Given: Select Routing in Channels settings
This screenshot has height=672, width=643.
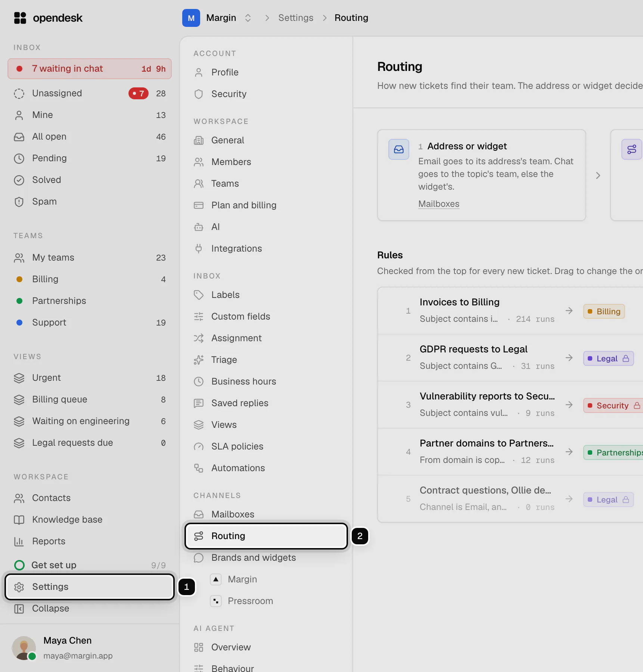Looking at the screenshot, I should pos(266,536).
